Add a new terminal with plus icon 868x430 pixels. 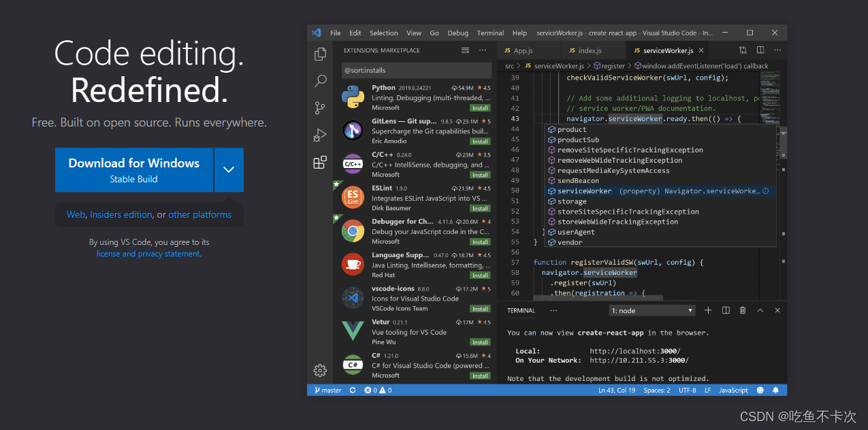coord(708,310)
